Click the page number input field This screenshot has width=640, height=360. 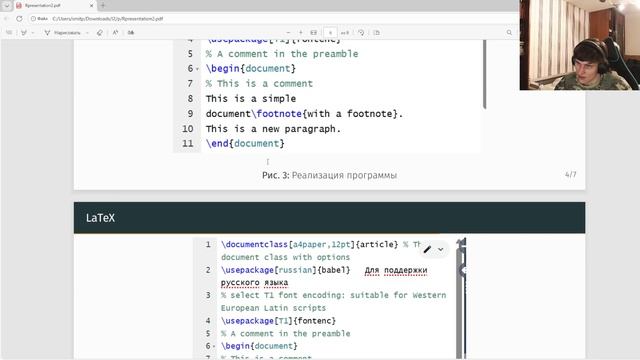[x=330, y=33]
